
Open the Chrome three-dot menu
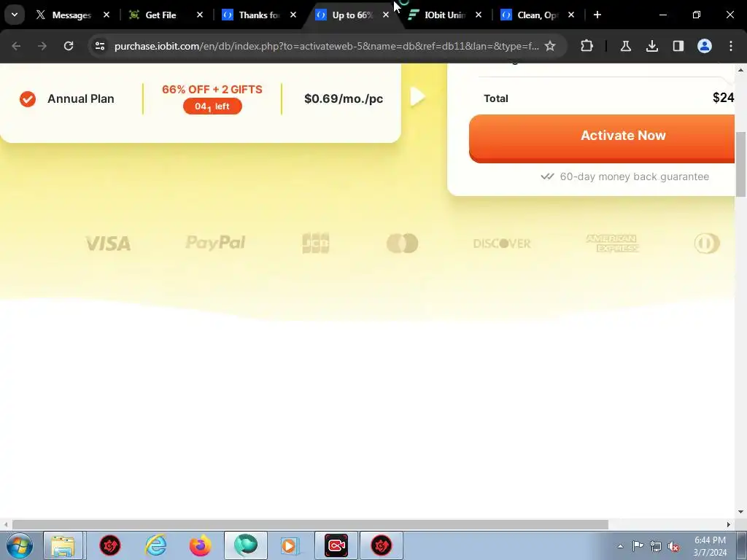pyautogui.click(x=731, y=46)
